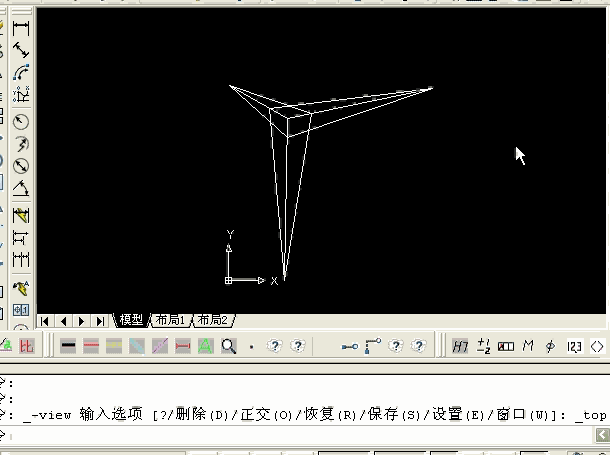Click the purple diagonal line icon

coord(160,345)
